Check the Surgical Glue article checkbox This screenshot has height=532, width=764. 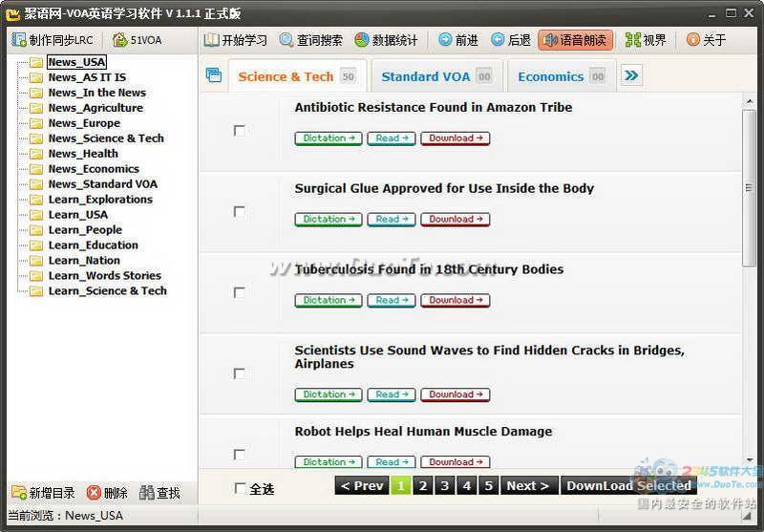(240, 211)
